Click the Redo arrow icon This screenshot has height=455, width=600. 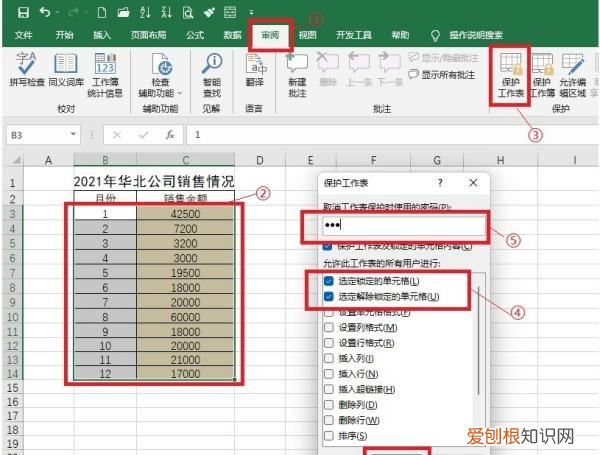(73, 13)
